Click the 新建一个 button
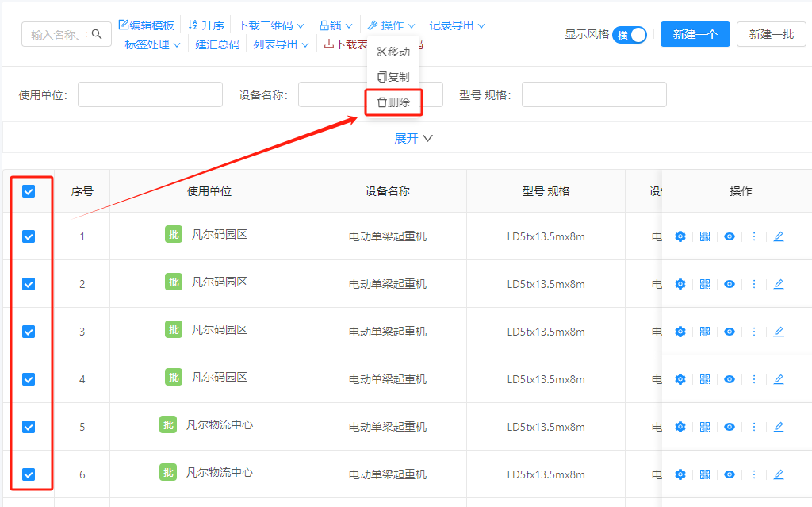 click(x=695, y=34)
